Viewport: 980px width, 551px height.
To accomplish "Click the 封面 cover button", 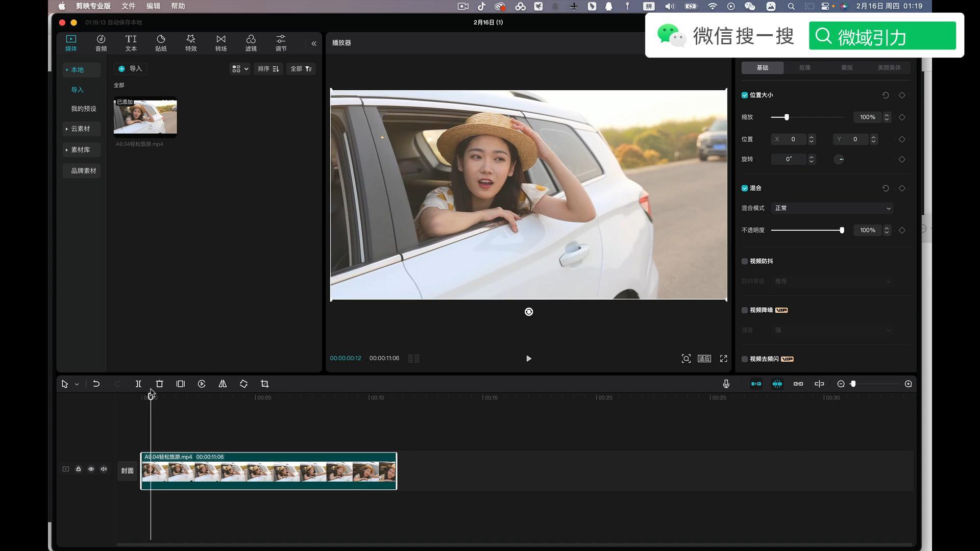I will coord(127,471).
